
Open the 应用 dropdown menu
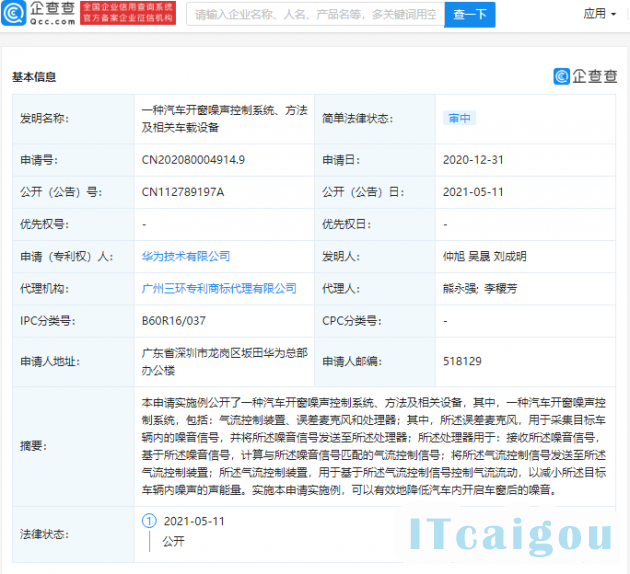tap(599, 14)
